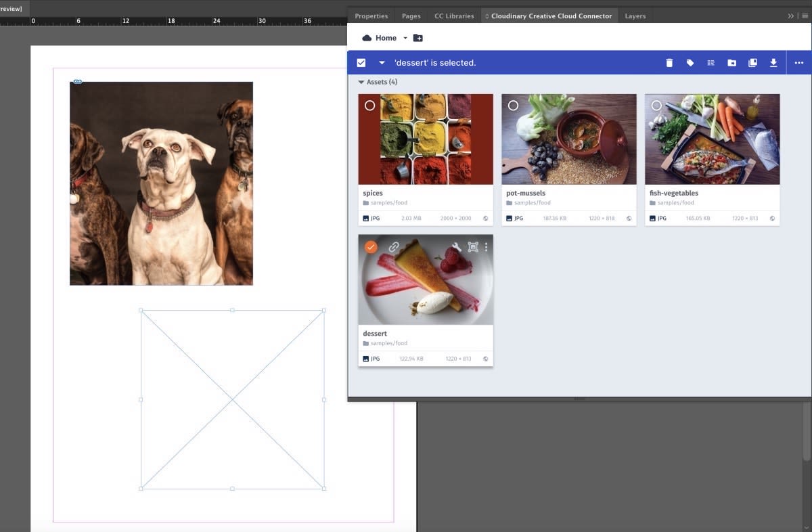Screen dimensions: 812x532
Task: Select the spices asset radio circle
Action: point(369,106)
